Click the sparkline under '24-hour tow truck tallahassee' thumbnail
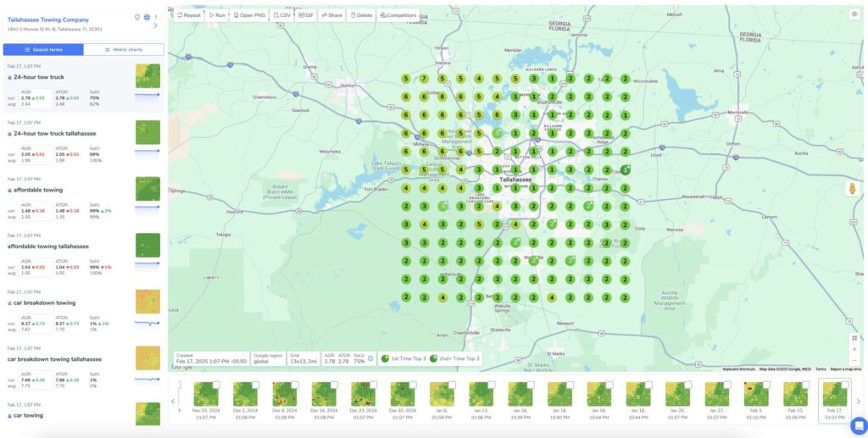The width and height of the screenshot is (868, 438). pyautogui.click(x=147, y=153)
